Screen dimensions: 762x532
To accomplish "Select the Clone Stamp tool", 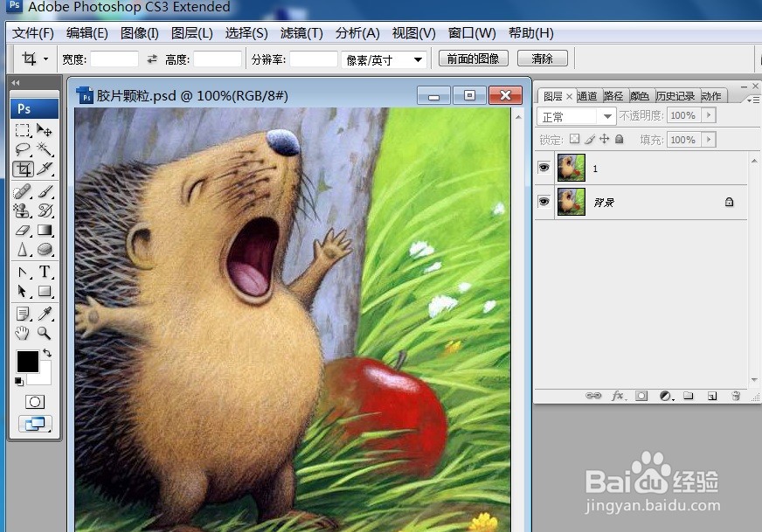I will pyautogui.click(x=23, y=211).
